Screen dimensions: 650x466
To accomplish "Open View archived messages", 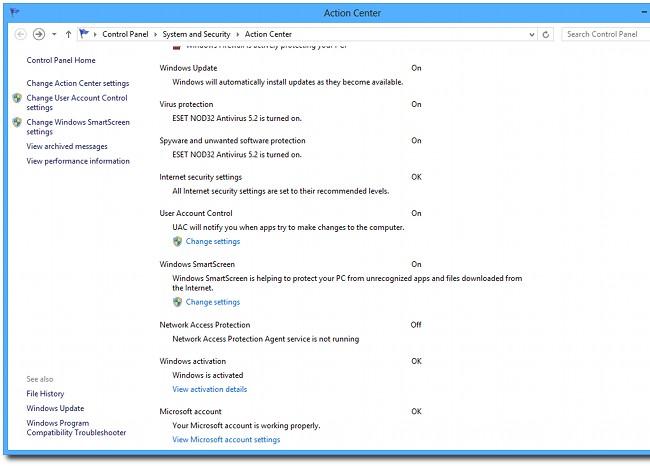I will 67,146.
